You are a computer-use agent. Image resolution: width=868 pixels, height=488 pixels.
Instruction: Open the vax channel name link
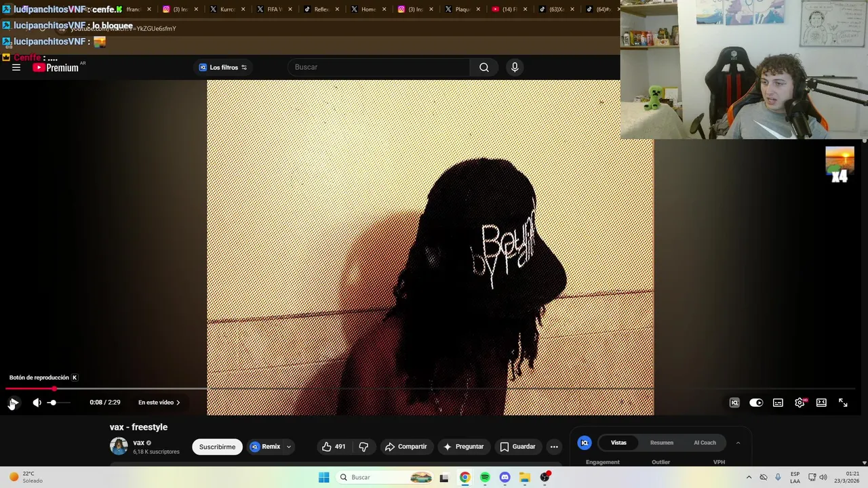point(139,443)
